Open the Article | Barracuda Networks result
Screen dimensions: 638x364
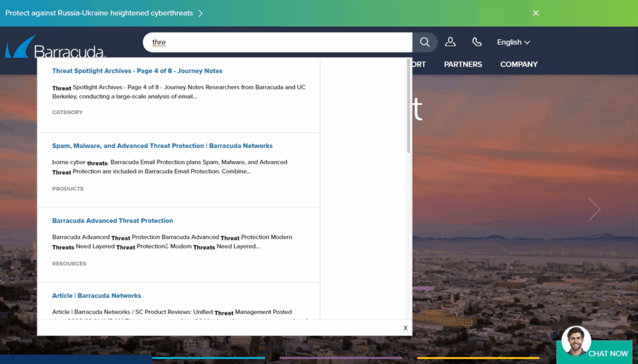(97, 295)
